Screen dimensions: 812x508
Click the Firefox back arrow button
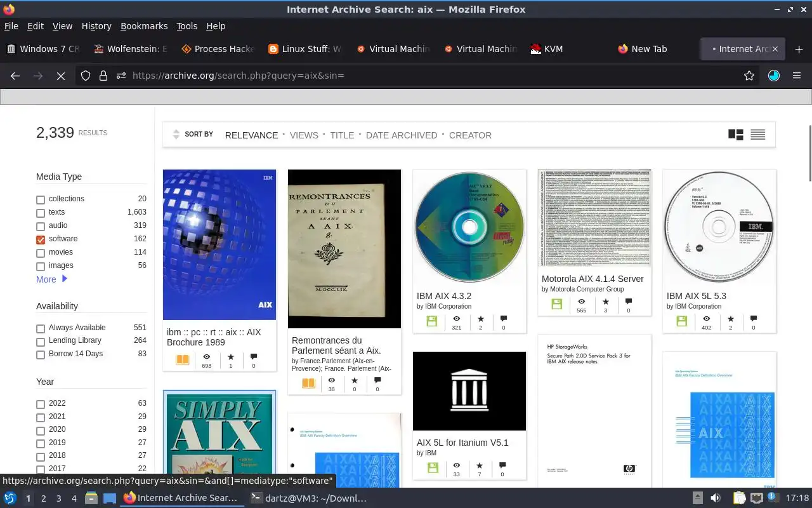pos(15,76)
